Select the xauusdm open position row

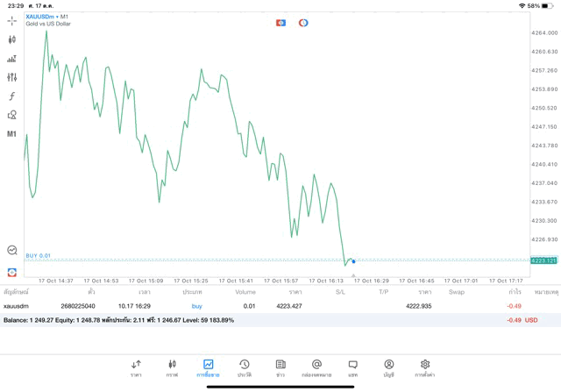263,306
